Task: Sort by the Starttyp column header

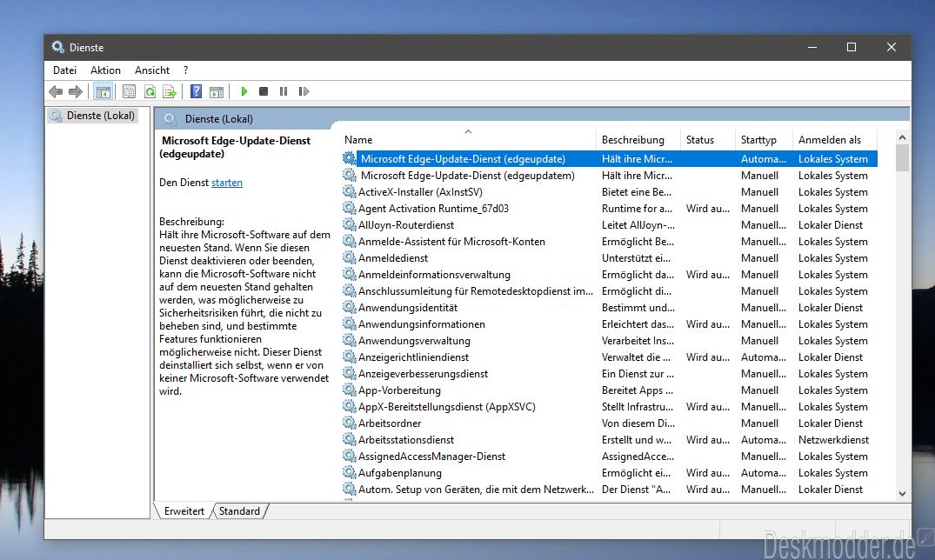Action: click(764, 139)
